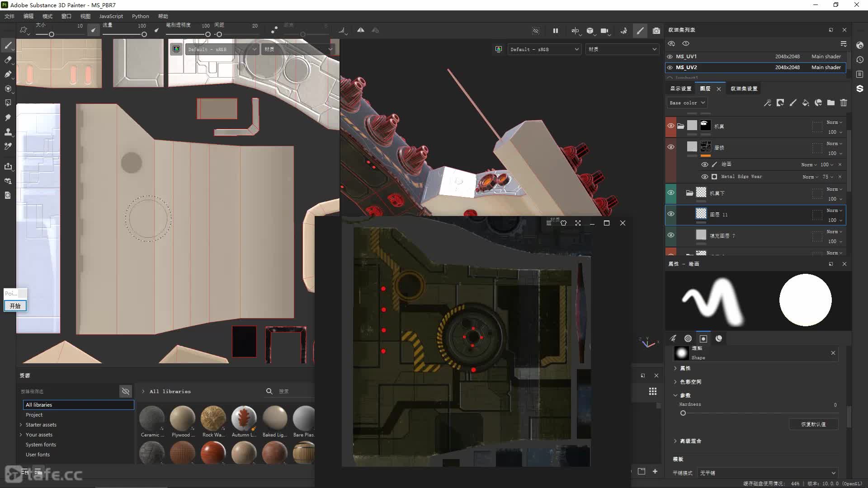The image size is (868, 488).
Task: Select the Paint brush tool
Action: [x=8, y=45]
